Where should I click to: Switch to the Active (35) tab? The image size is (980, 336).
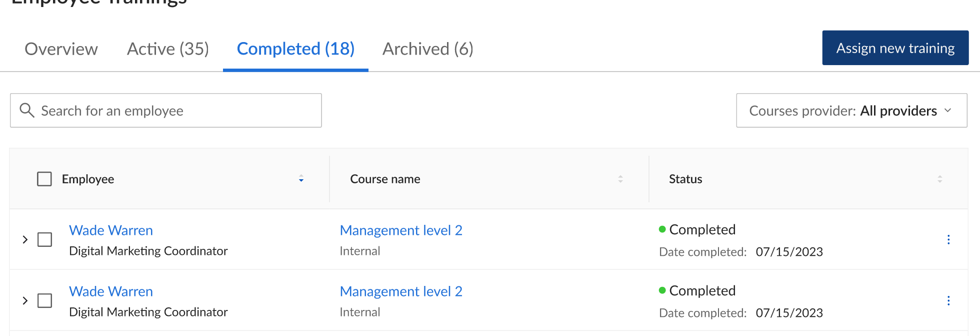[x=167, y=49]
